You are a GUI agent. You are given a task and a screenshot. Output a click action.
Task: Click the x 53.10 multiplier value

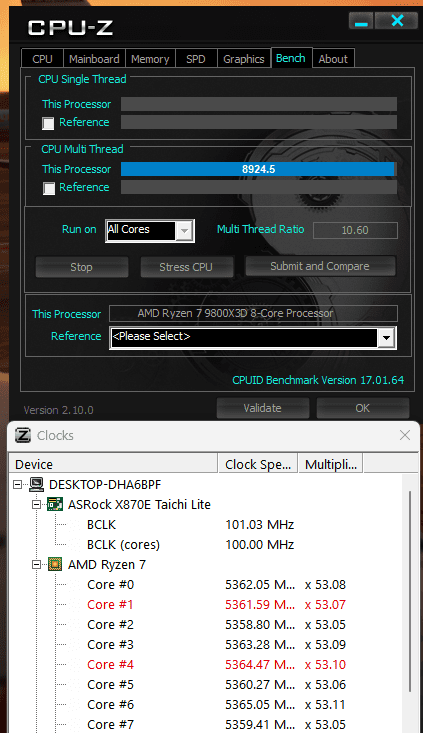click(325, 664)
